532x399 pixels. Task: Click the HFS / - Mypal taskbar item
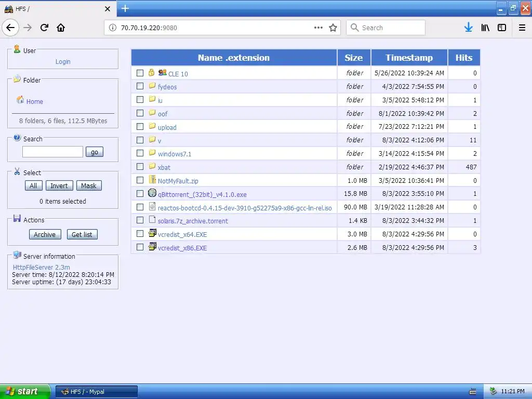click(97, 392)
